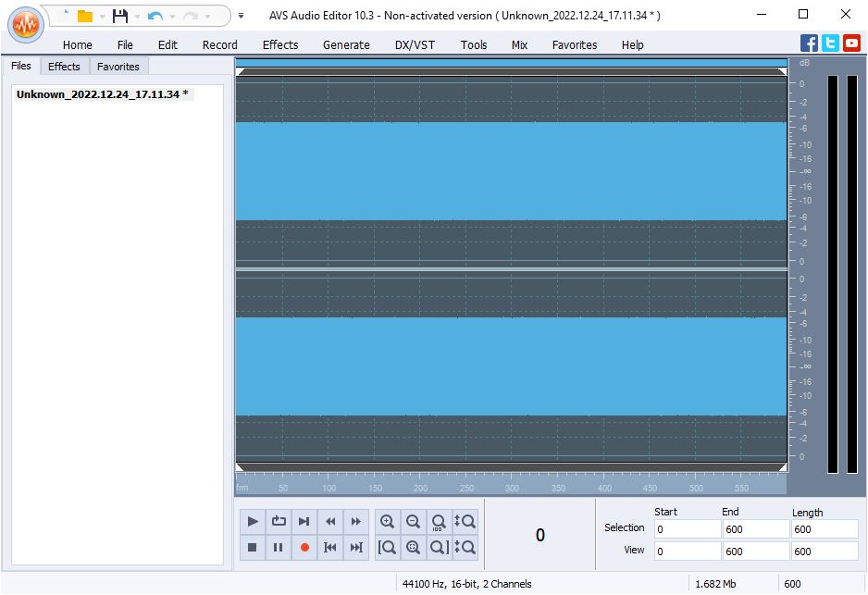Zoom out horizontally on the waveform
868x595 pixels.
(x=413, y=521)
